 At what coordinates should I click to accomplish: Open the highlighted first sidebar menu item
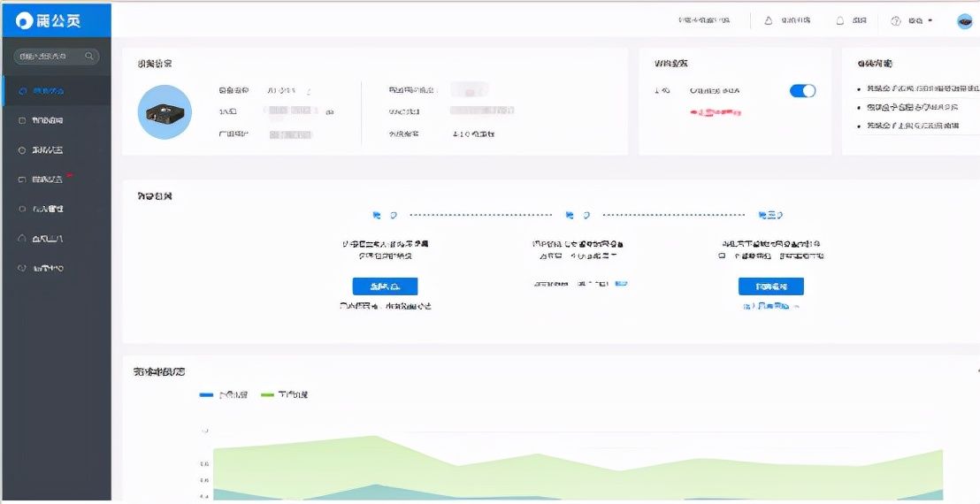click(48, 91)
